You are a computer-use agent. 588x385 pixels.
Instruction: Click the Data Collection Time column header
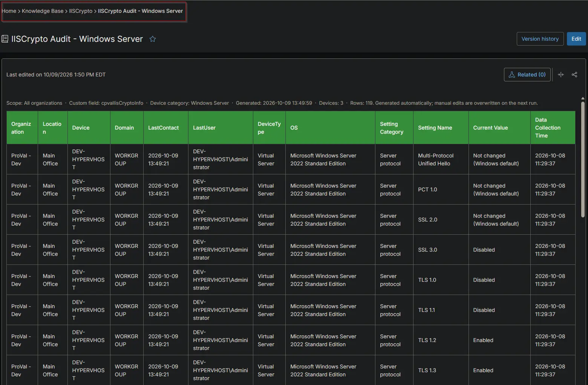[x=553, y=128]
